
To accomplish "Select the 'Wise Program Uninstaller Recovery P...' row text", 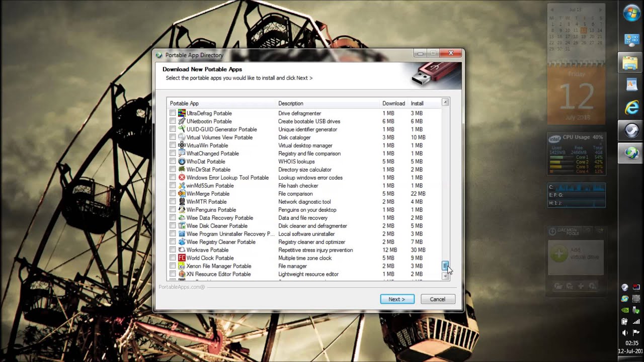I will click(230, 234).
